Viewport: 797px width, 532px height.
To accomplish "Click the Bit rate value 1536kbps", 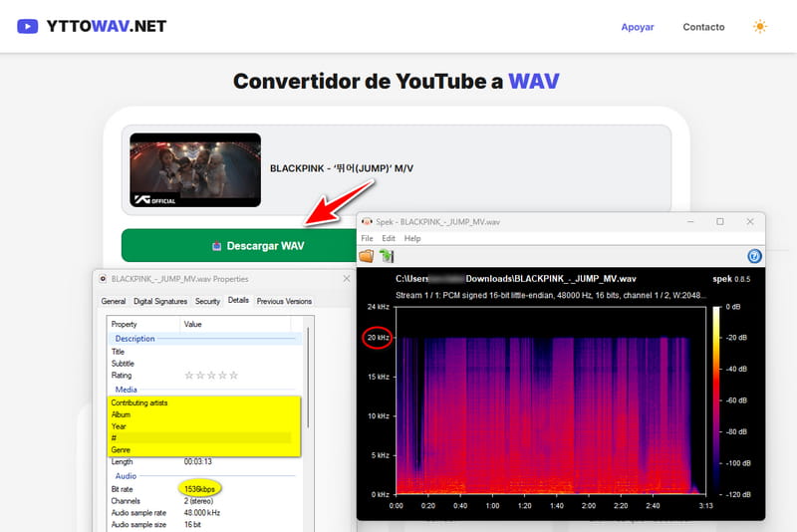I will (199, 489).
